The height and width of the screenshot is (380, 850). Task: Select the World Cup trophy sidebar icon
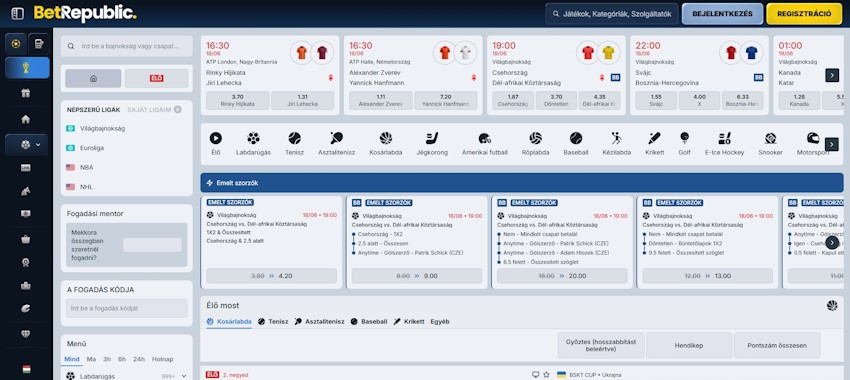click(x=27, y=68)
